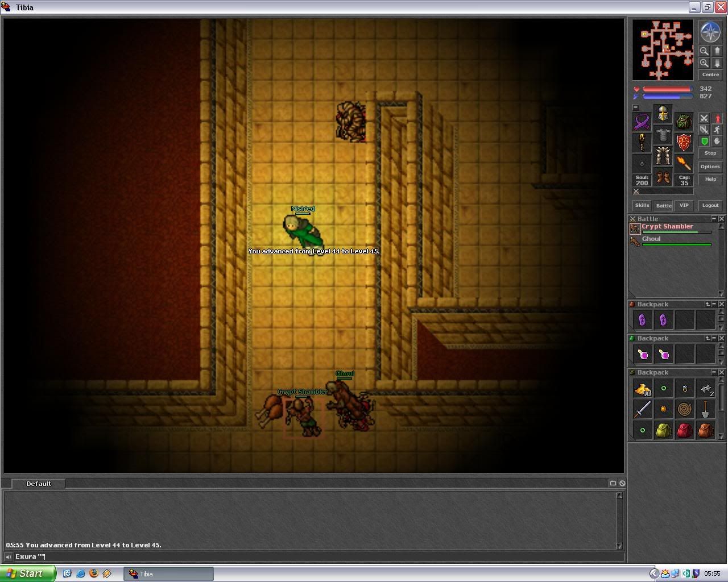Select the torch in ammo slot
The width and height of the screenshot is (728, 582).
pyautogui.click(x=684, y=164)
